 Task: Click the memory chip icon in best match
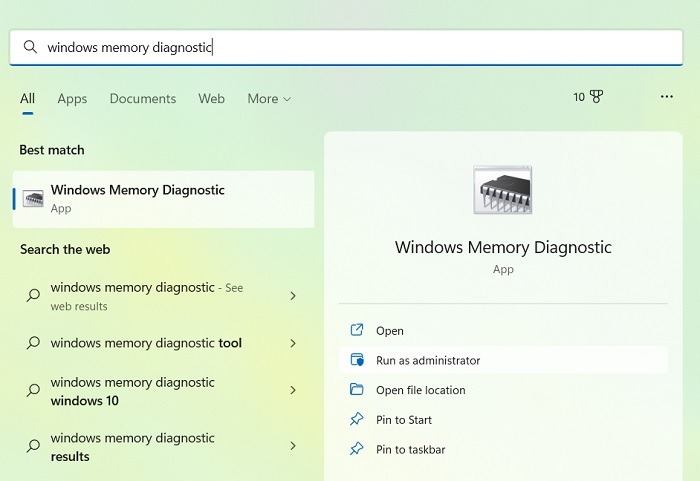coord(33,199)
